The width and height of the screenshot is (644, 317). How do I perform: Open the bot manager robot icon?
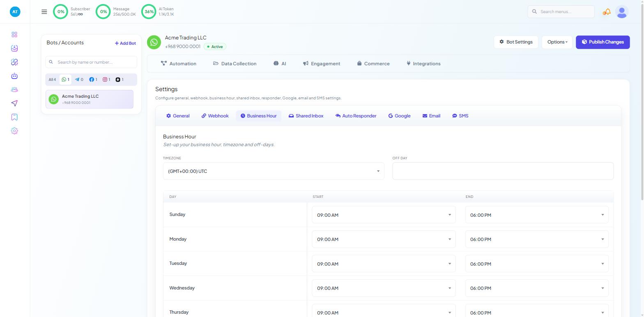tap(14, 76)
